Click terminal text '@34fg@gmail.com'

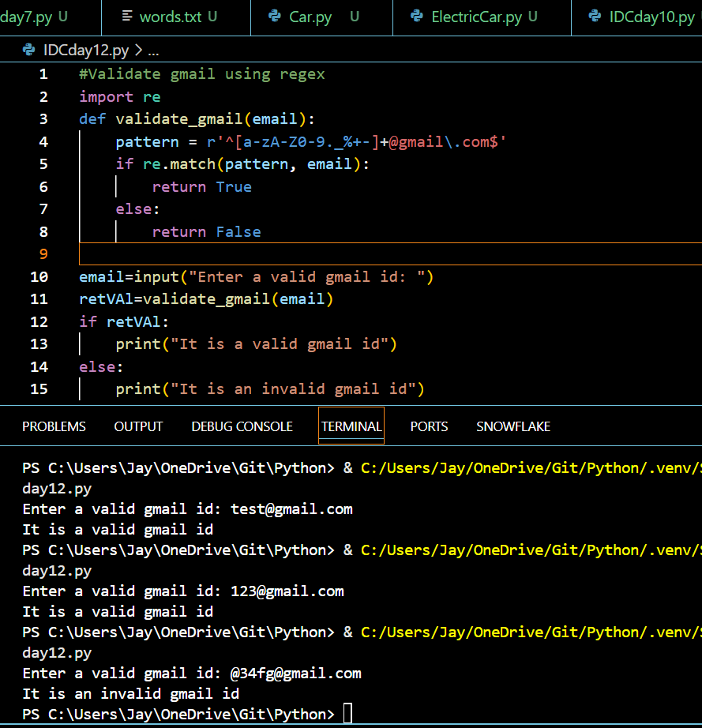click(x=296, y=674)
